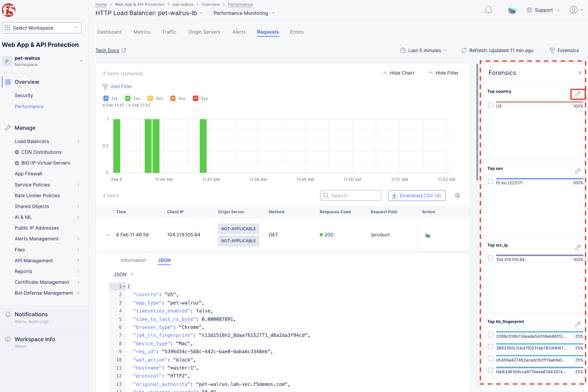
Task: Click the Manage wrench icon
Action: tap(8, 128)
